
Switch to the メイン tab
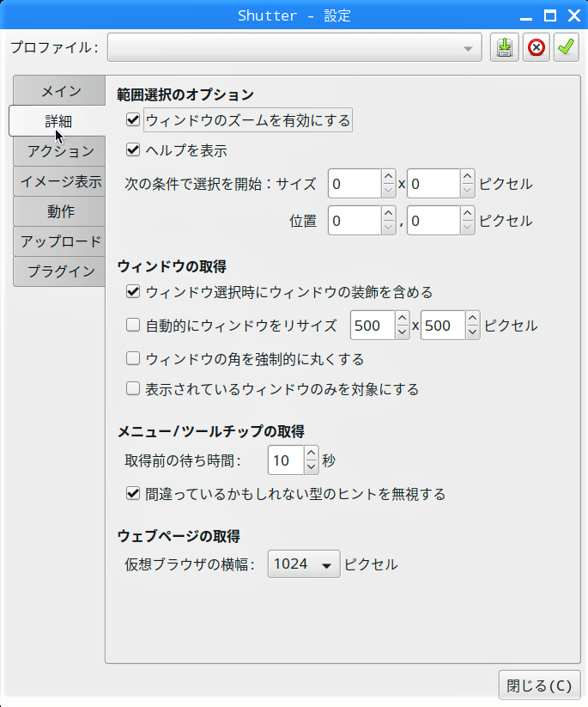pos(59,91)
